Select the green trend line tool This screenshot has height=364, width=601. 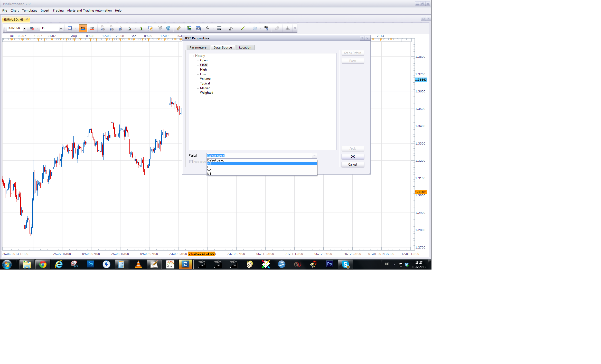(243, 28)
